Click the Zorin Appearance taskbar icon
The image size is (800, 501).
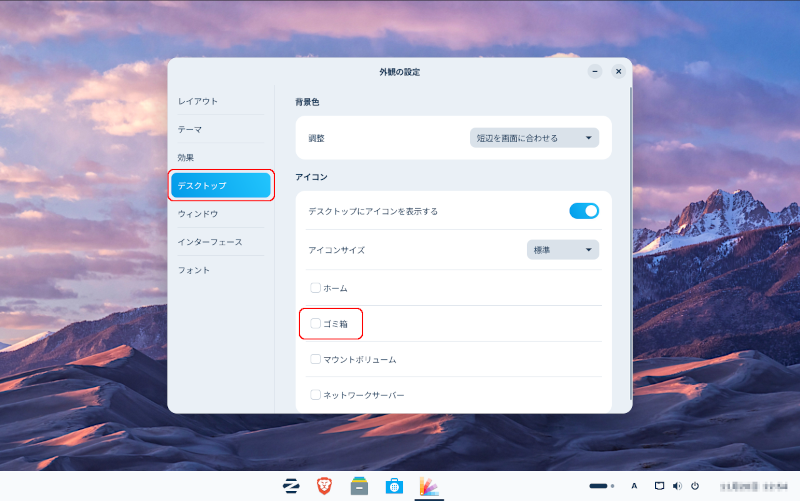tap(429, 486)
